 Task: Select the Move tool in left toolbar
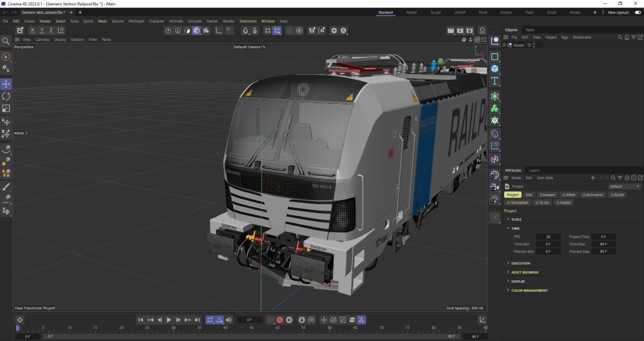point(7,84)
